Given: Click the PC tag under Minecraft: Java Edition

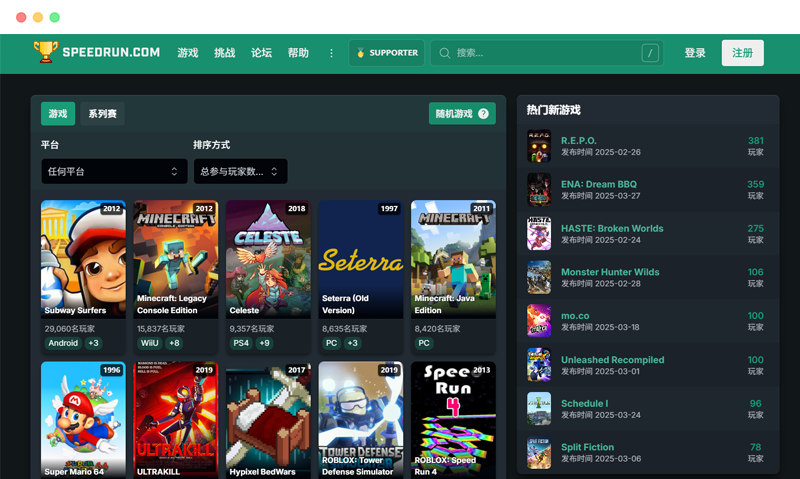Looking at the screenshot, I should tap(424, 343).
